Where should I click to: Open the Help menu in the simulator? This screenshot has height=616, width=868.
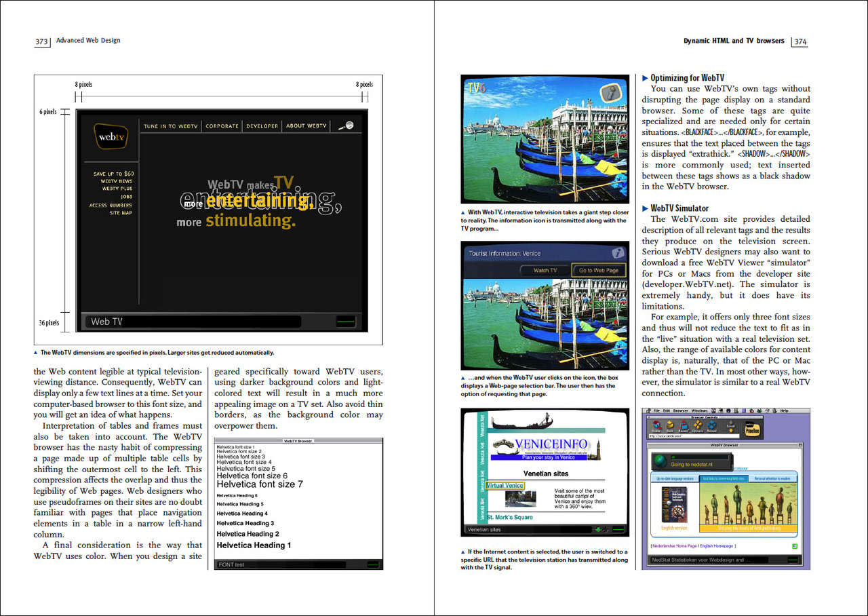tap(784, 410)
